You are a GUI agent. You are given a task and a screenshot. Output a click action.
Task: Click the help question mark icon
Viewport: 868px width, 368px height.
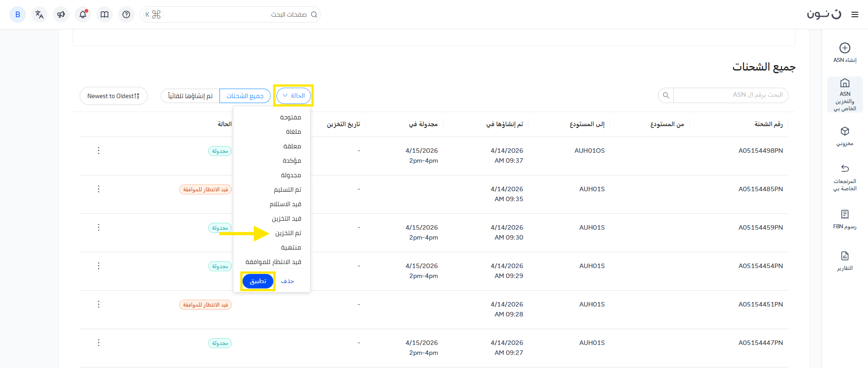click(126, 14)
